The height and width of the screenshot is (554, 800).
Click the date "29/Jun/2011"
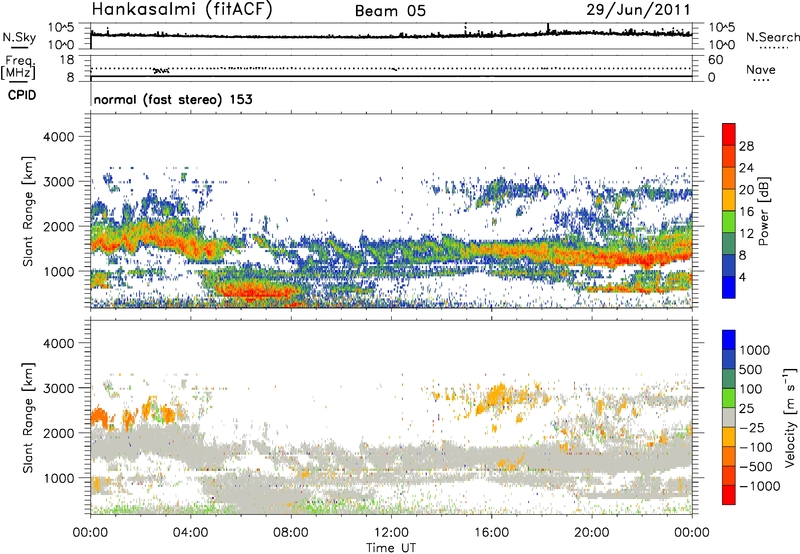(638, 9)
